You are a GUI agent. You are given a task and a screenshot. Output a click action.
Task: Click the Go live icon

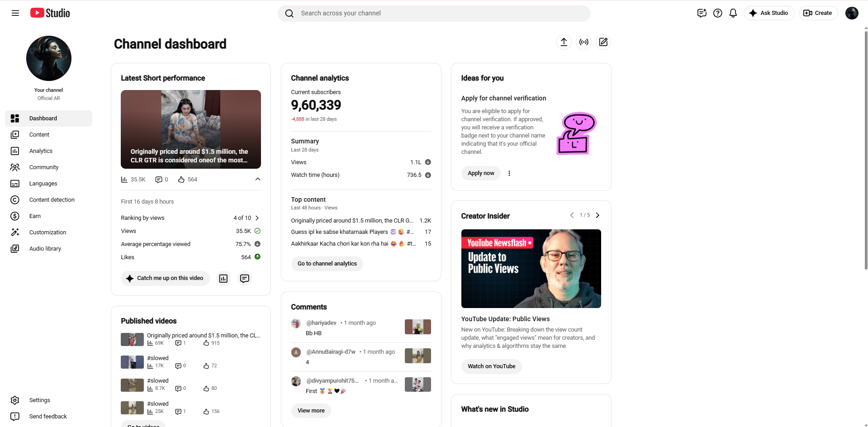pos(584,42)
